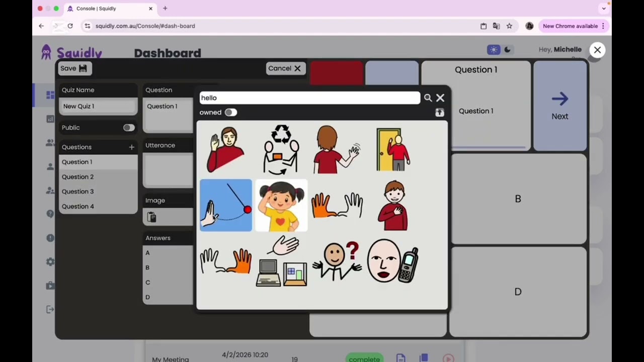
Task: Open Question 4 in the questions list
Action: point(98,207)
